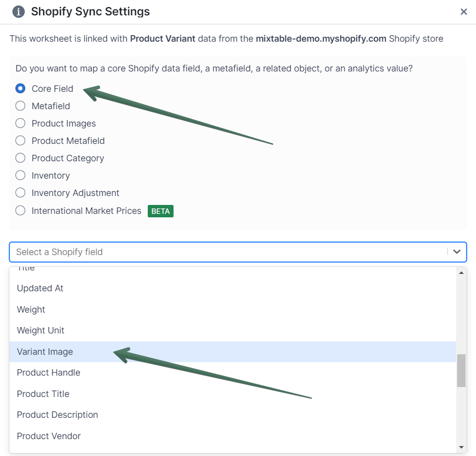Close the Shopify Sync Settings dialog
The height and width of the screenshot is (456, 476).
click(464, 11)
